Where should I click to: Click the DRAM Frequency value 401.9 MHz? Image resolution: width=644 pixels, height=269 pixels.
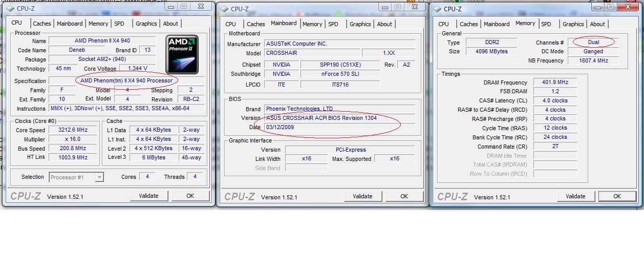click(555, 82)
